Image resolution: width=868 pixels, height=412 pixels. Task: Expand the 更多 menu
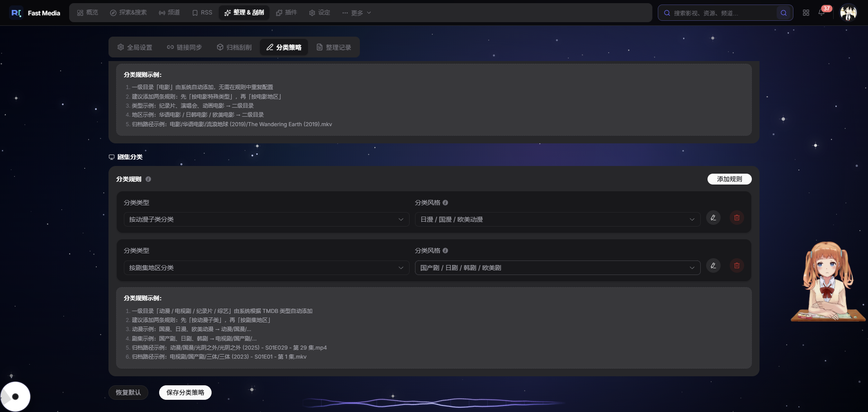(356, 13)
